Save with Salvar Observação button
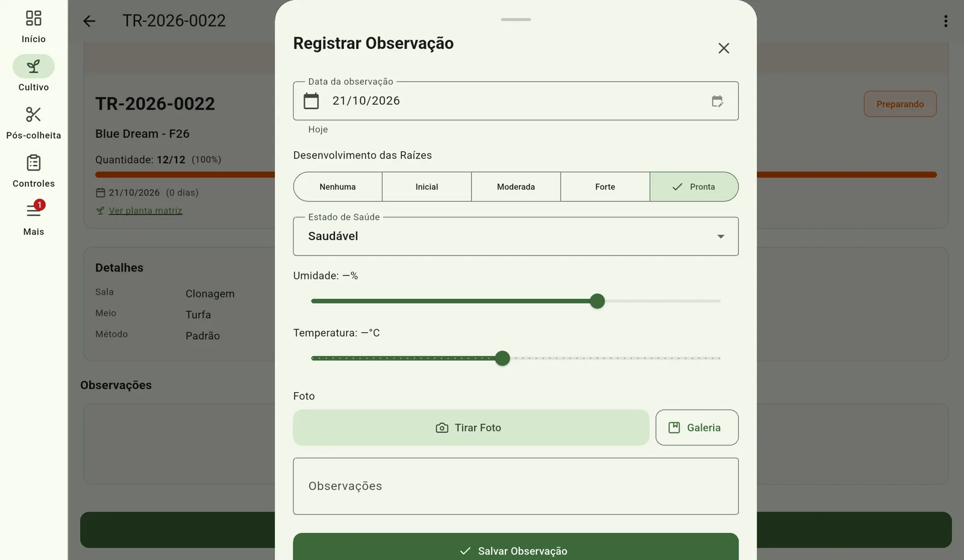964x560 pixels. coord(516,547)
